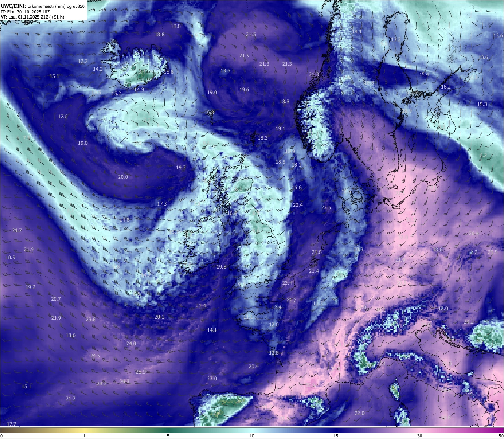Click the 18.3 map value
This screenshot has width=504, height=439.
pos(263,138)
